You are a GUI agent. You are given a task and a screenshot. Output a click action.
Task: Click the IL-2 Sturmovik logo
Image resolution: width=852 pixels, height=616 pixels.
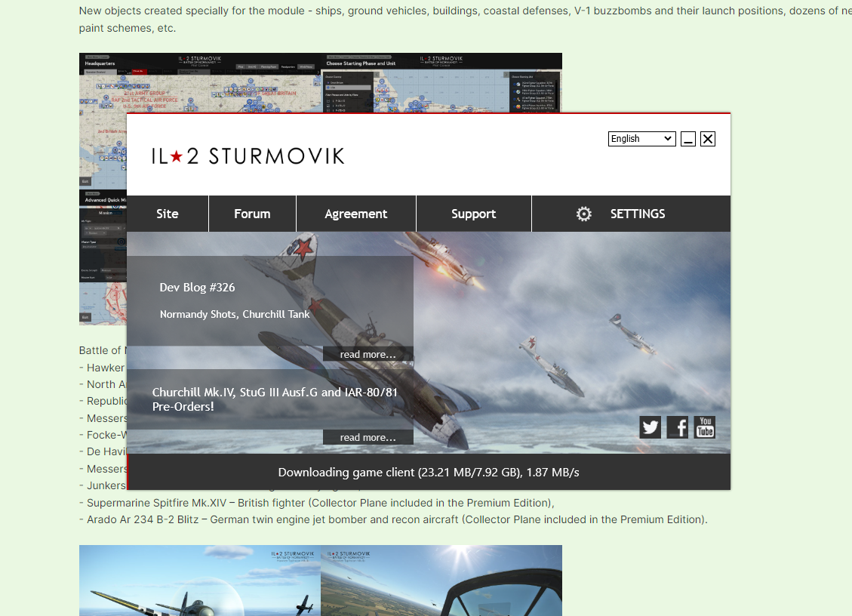coord(248,156)
